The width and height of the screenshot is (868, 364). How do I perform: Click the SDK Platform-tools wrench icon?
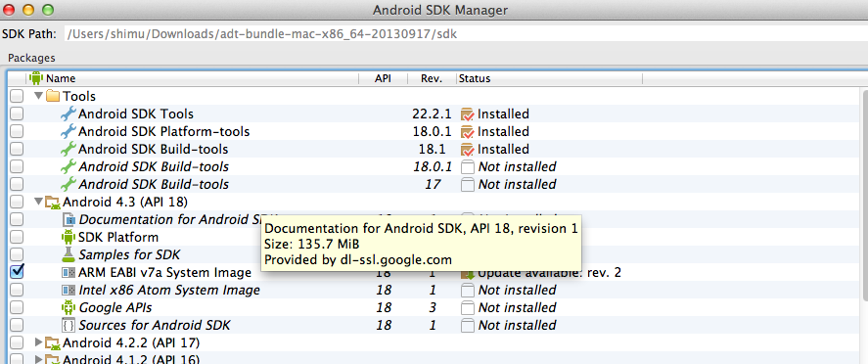tap(69, 132)
